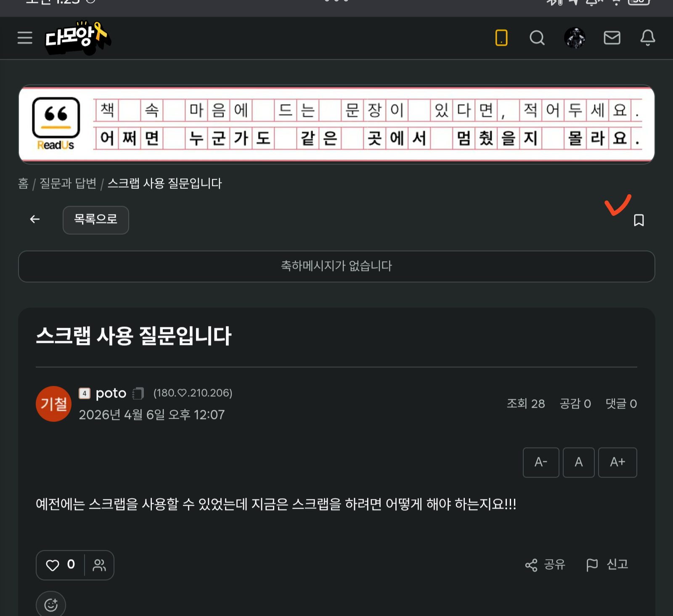Screen dimensions: 673x616
Task: Click the level 4 badge icon
Action: point(85,393)
